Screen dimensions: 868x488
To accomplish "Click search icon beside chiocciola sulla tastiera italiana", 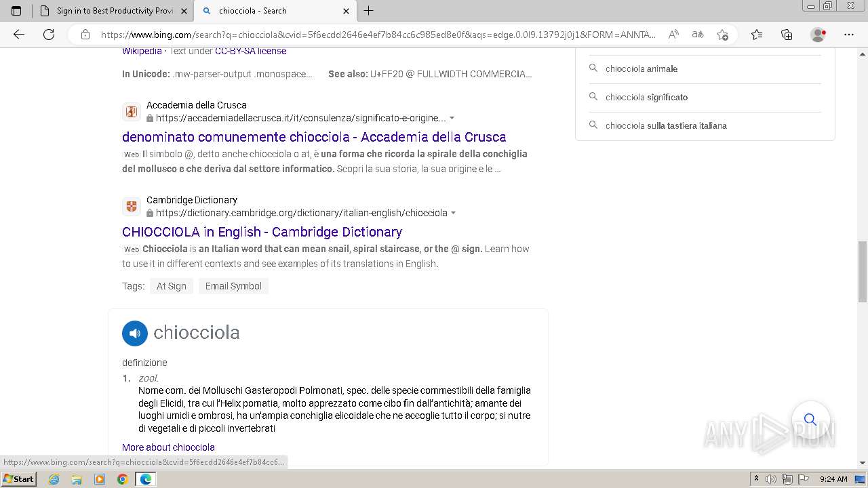I will click(593, 125).
